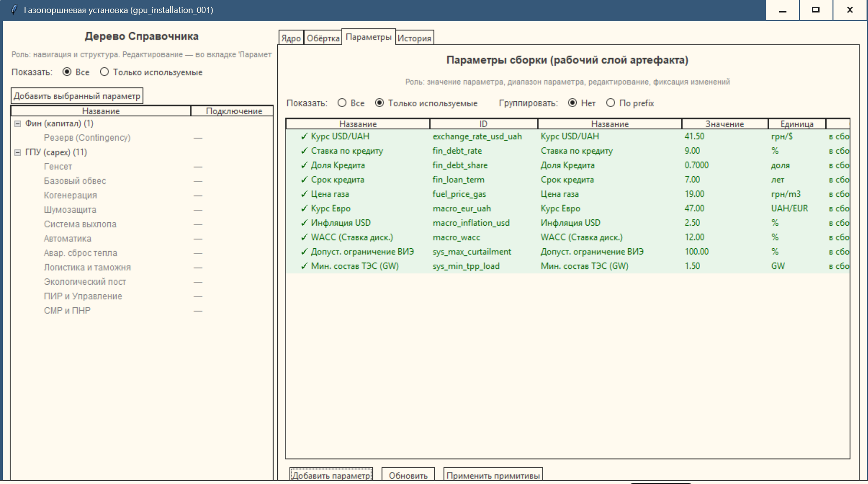868x484 pixels.
Task: Select Когенерация item in tree
Action: point(71,195)
